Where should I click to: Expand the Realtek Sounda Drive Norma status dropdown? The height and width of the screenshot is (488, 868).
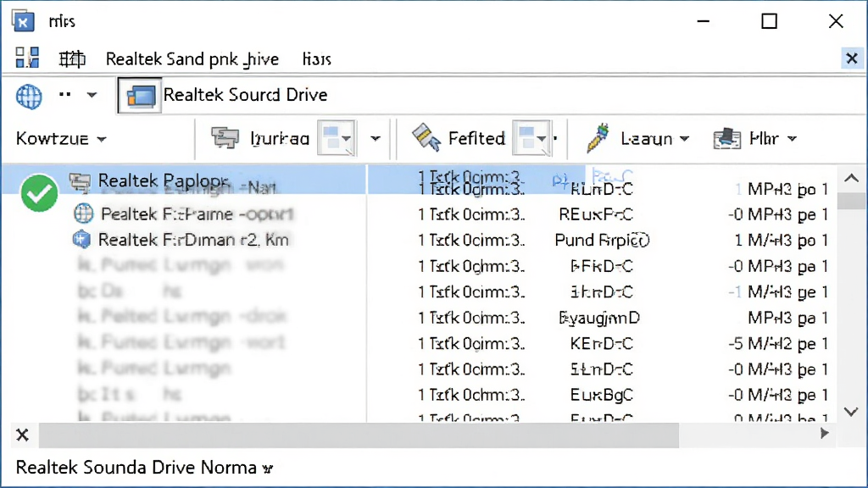pyautogui.click(x=267, y=469)
